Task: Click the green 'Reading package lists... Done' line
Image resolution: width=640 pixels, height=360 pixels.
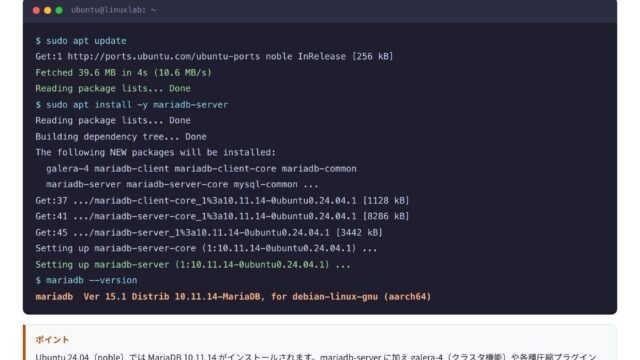Action: 113,89
